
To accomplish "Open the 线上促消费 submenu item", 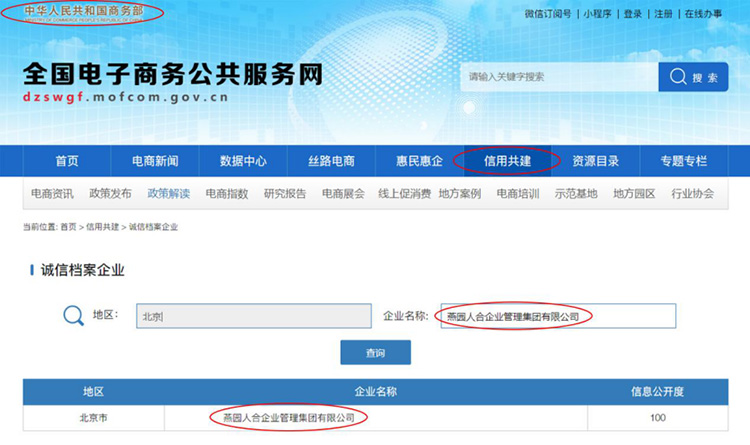I will tap(405, 194).
